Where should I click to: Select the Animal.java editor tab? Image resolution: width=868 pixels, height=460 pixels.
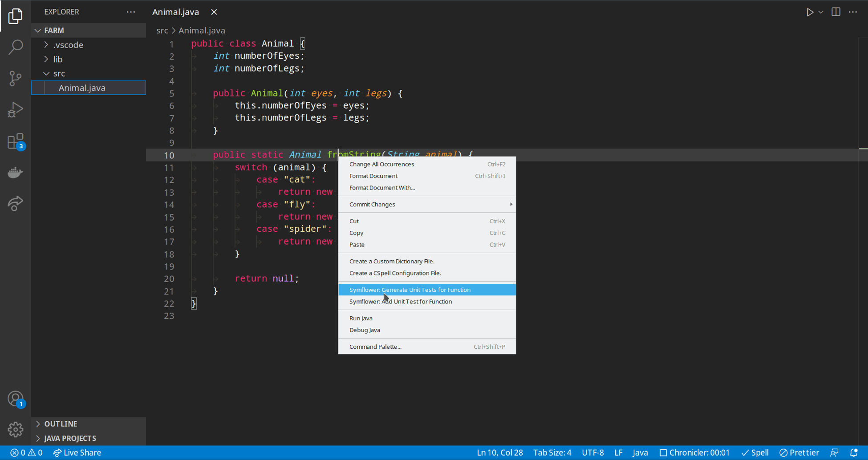(x=176, y=12)
